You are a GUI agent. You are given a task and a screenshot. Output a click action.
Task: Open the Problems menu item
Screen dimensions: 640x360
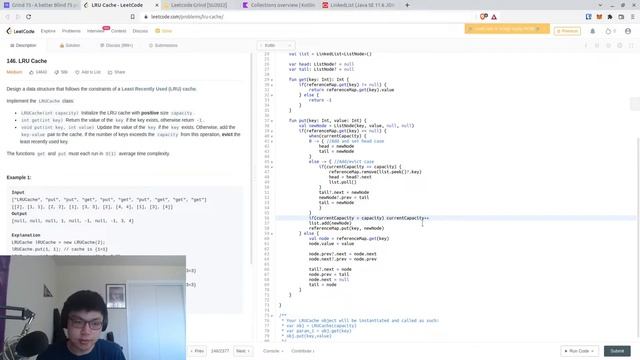pos(71,31)
